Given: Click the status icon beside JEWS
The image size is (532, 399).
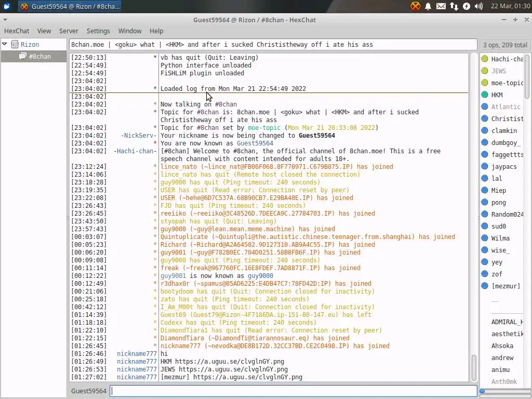Looking at the screenshot, I should tap(485, 71).
